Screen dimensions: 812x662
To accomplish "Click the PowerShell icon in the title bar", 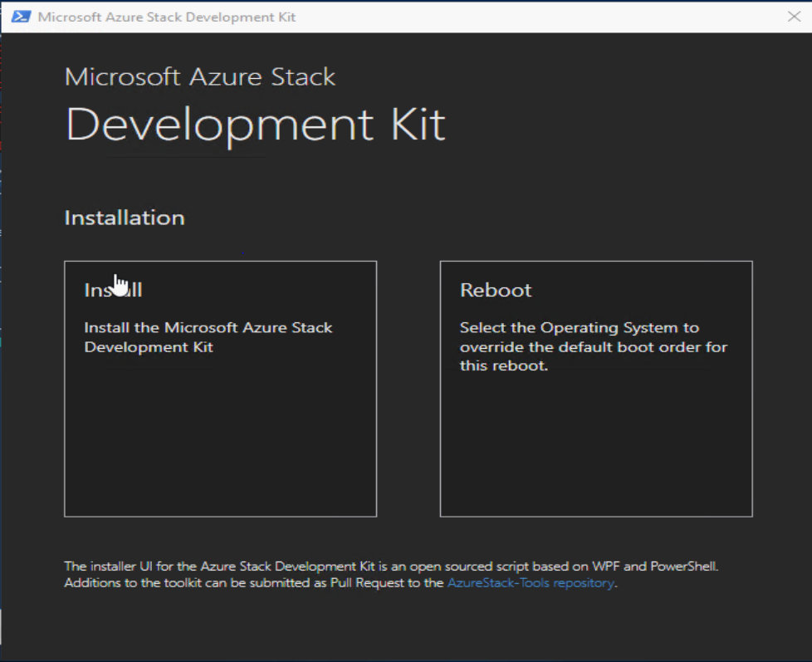I will point(21,17).
